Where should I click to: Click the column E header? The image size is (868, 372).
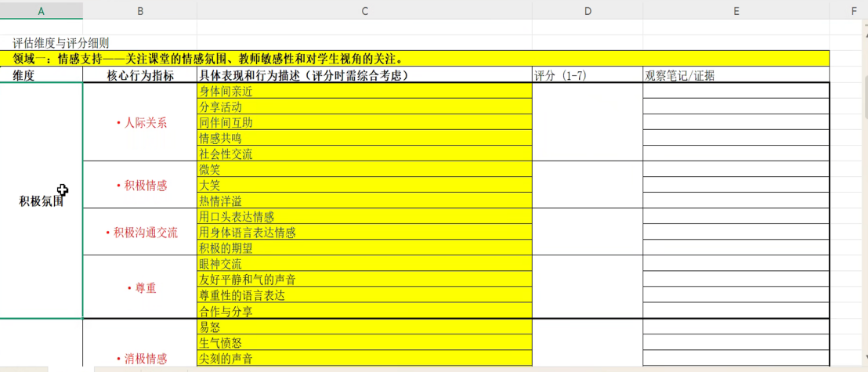(736, 10)
